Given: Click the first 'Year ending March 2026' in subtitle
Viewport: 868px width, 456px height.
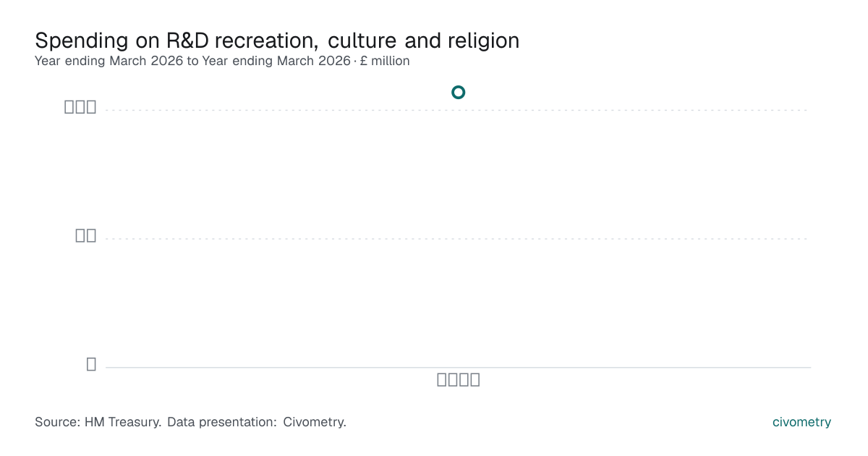Looking at the screenshot, I should 109,62.
